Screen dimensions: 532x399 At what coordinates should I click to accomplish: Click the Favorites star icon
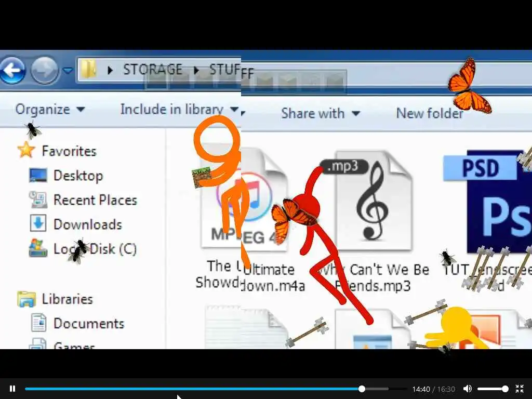point(26,150)
